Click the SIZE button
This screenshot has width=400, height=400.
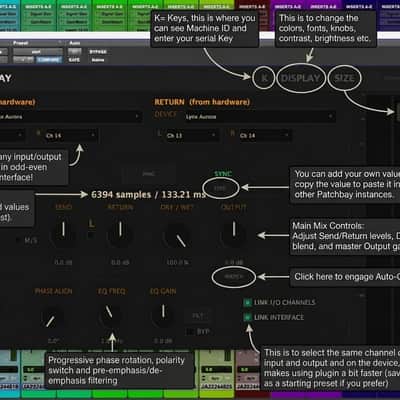tap(344, 78)
